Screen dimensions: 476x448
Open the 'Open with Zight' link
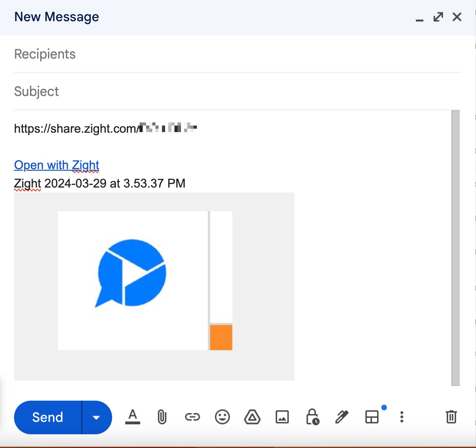57,165
